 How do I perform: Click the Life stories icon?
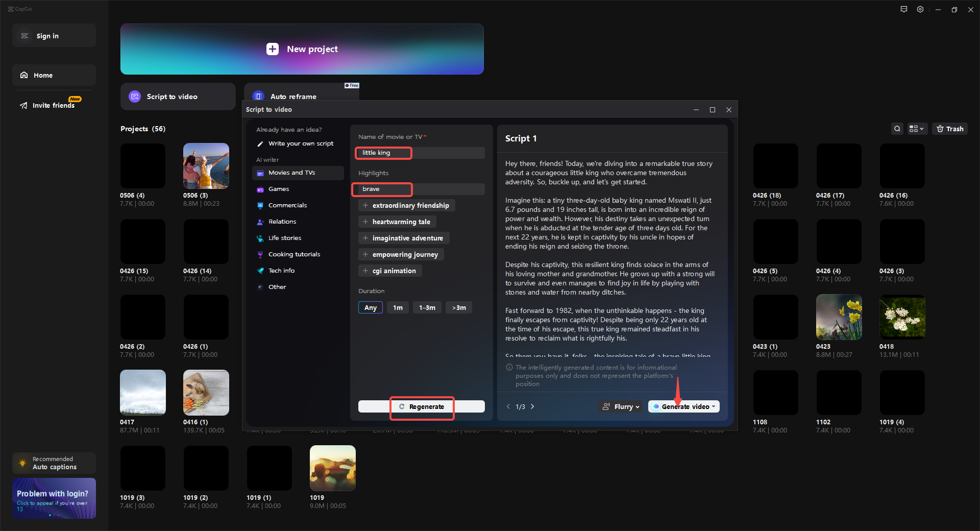click(260, 238)
